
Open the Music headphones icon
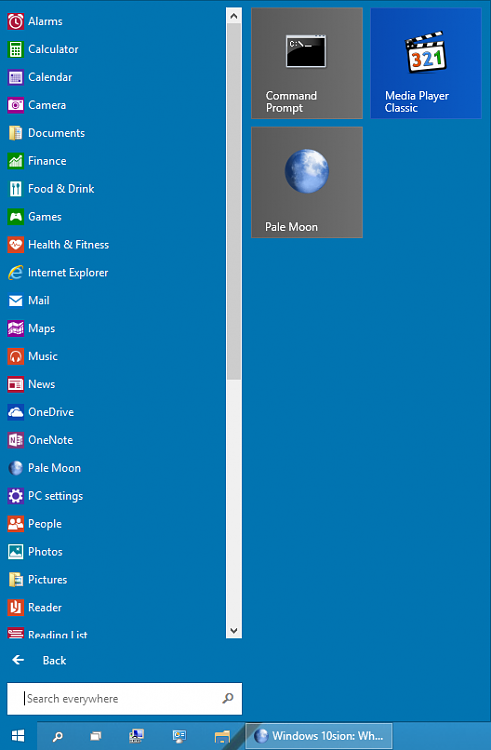[15, 356]
